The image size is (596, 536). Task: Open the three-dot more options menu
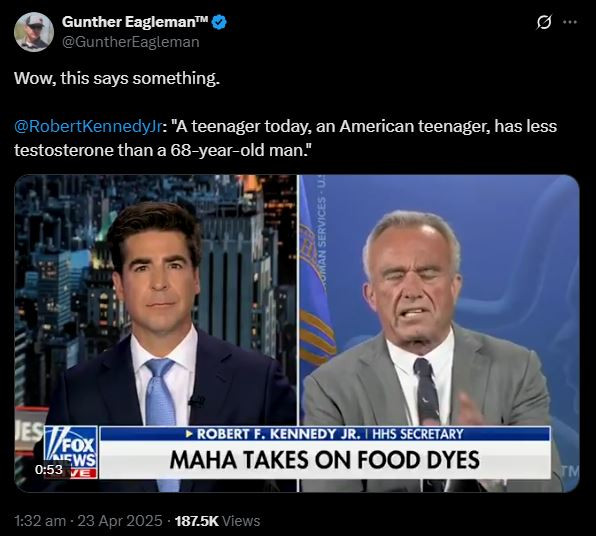570,22
